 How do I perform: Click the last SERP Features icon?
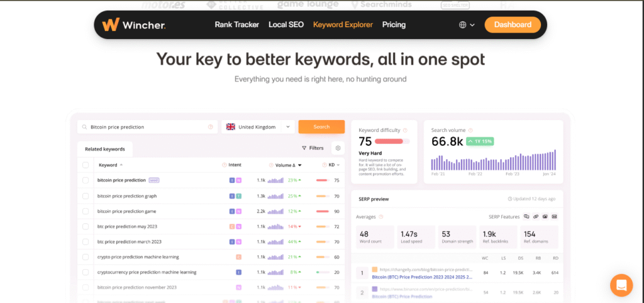coord(554,216)
